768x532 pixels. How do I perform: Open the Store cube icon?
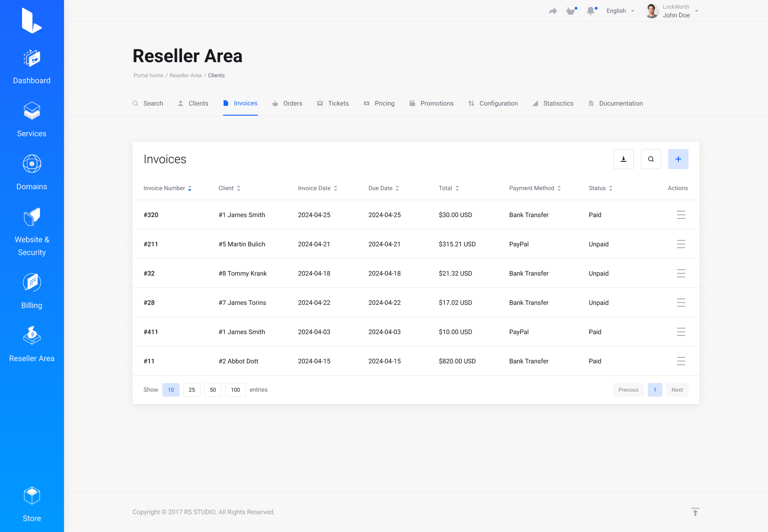tap(32, 496)
